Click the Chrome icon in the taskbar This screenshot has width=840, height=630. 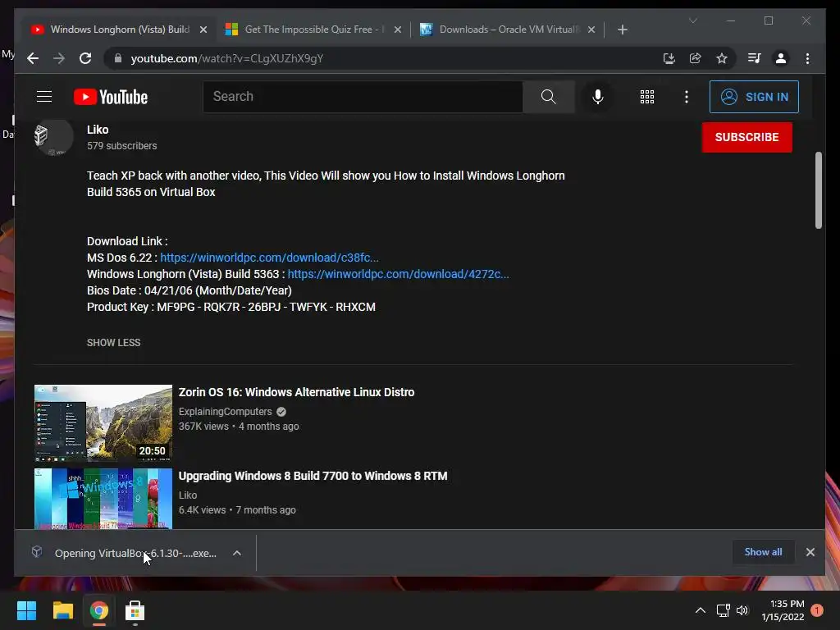(98, 610)
